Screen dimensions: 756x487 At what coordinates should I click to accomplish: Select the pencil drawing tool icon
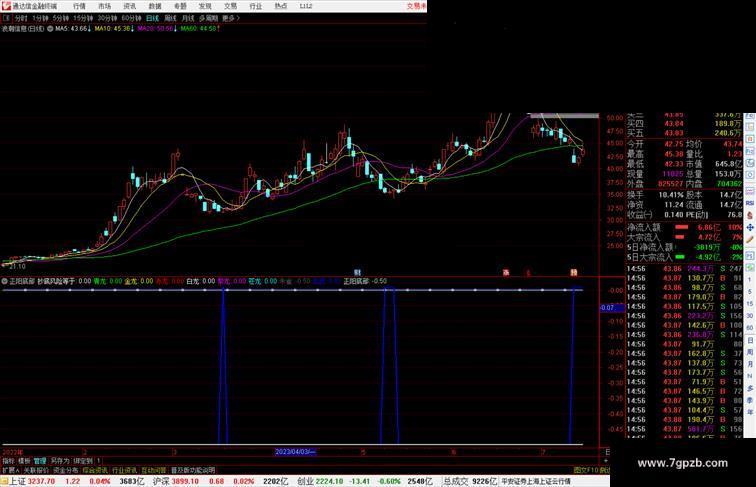click(750, 239)
